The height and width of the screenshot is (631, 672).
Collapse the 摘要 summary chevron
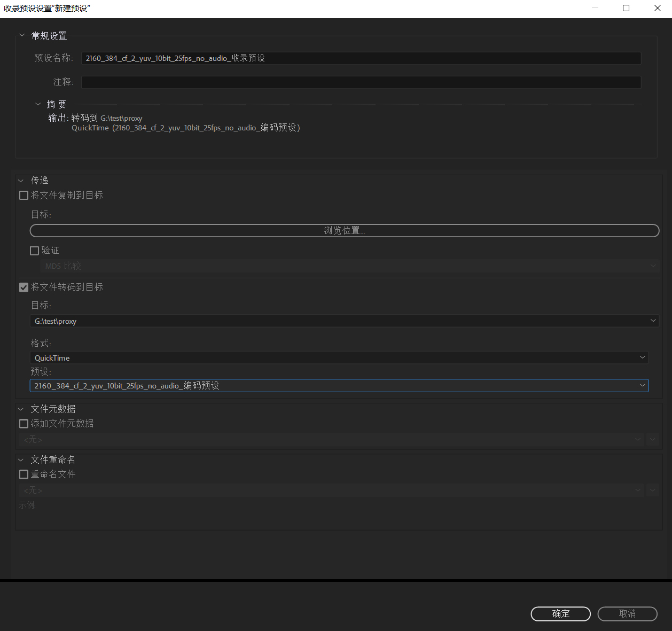pos(38,104)
